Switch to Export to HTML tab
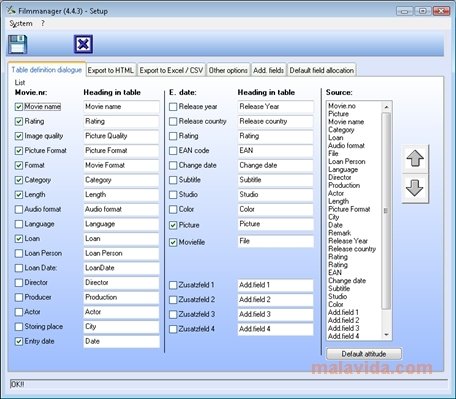 (x=111, y=70)
